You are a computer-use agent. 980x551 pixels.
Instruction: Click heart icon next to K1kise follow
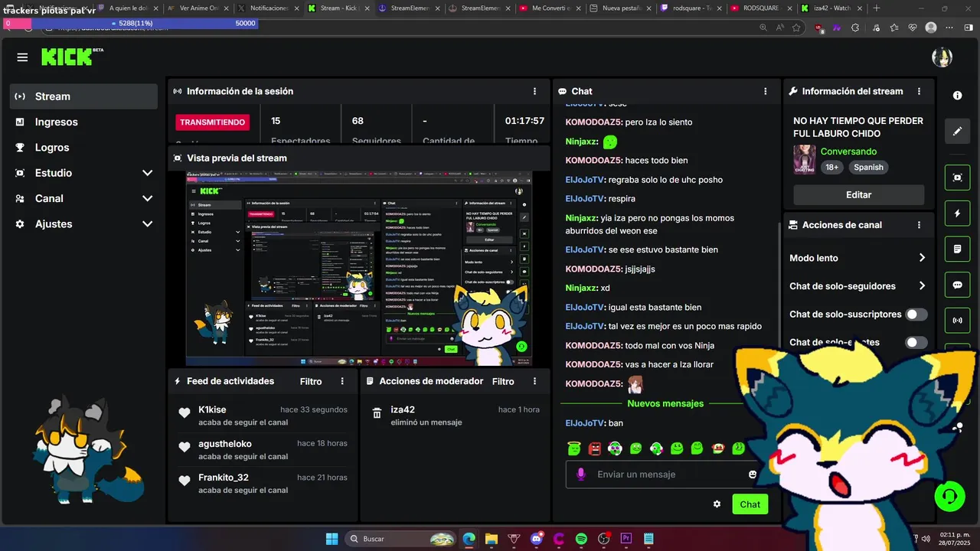(185, 413)
